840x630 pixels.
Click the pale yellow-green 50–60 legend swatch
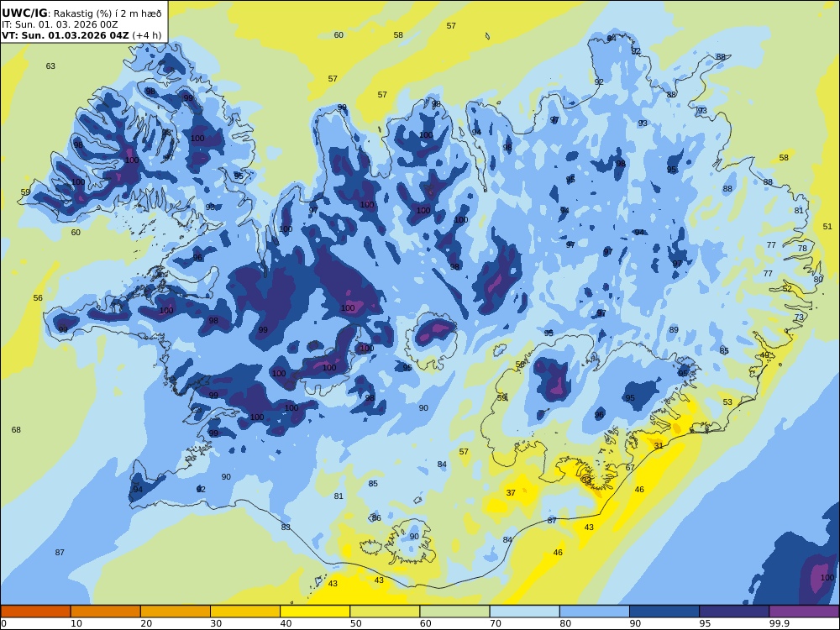[x=385, y=612]
